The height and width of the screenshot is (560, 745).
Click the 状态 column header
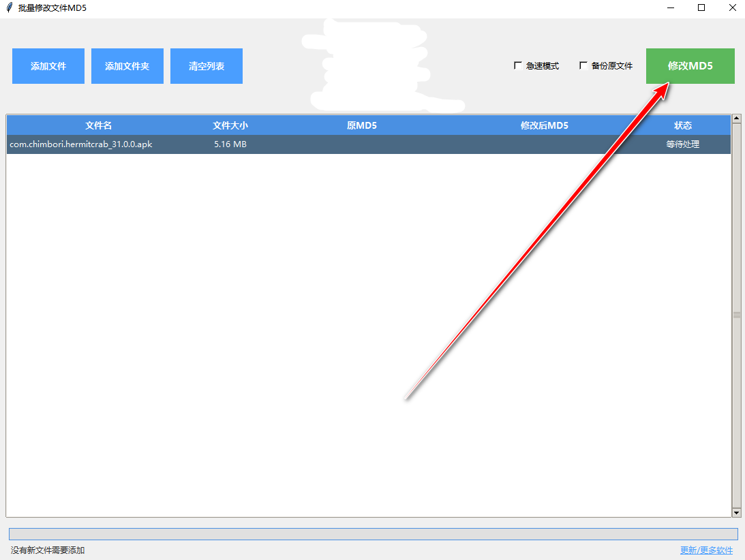point(683,125)
